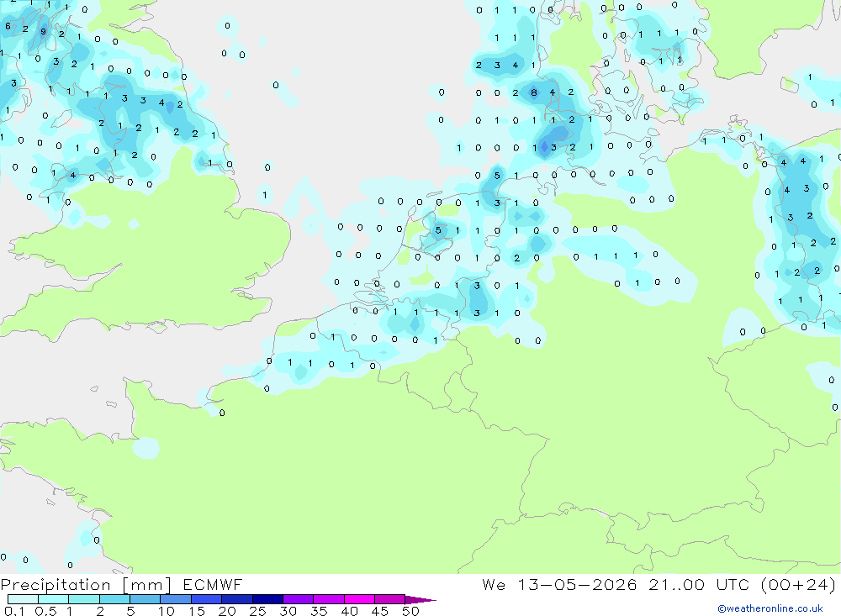
Task: Click the '8' precipitation value on map
Action: pyautogui.click(x=534, y=92)
